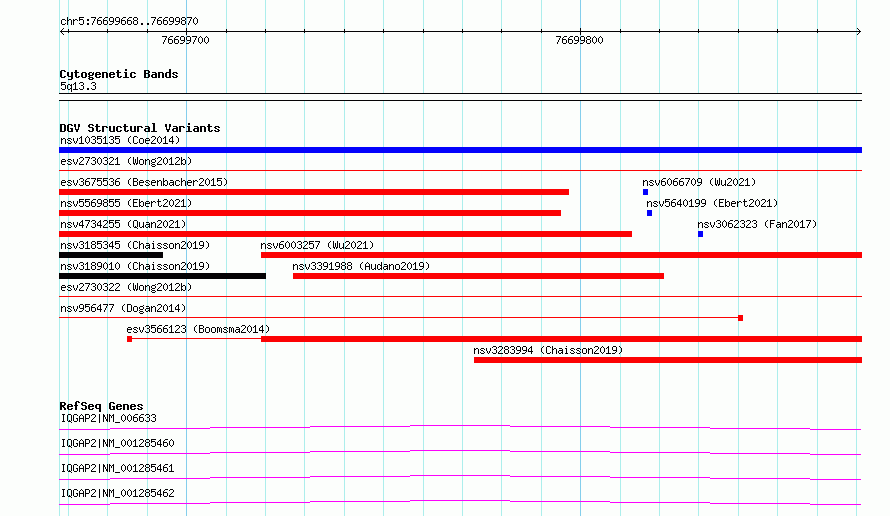
Task: Click the thick red esv3566123 bar
Action: tap(561, 339)
